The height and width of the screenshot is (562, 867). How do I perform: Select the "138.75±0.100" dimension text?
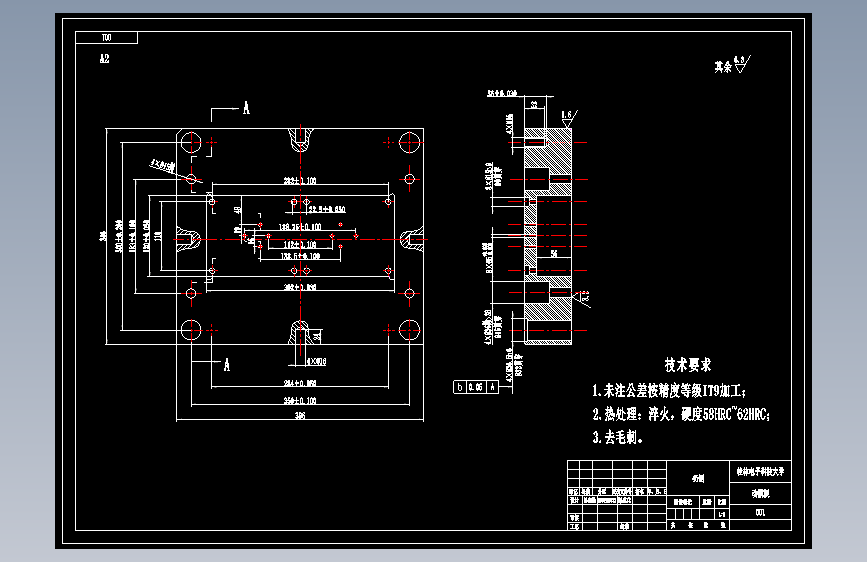(x=300, y=227)
